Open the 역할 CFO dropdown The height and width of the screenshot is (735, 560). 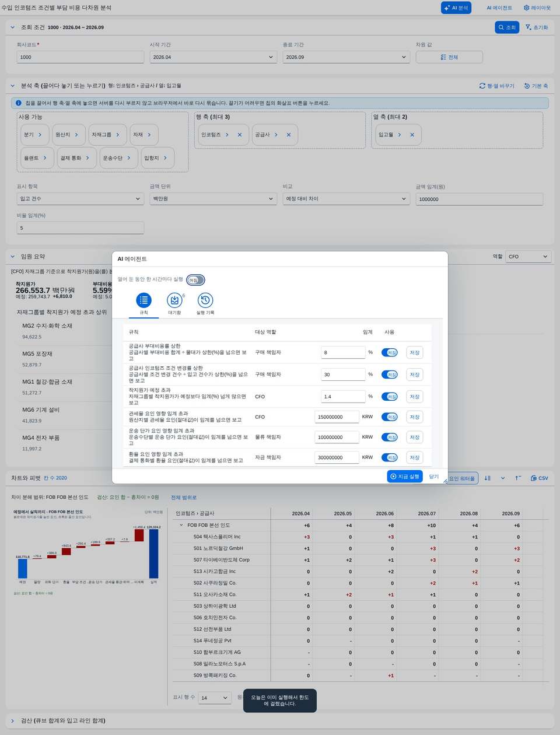528,257
